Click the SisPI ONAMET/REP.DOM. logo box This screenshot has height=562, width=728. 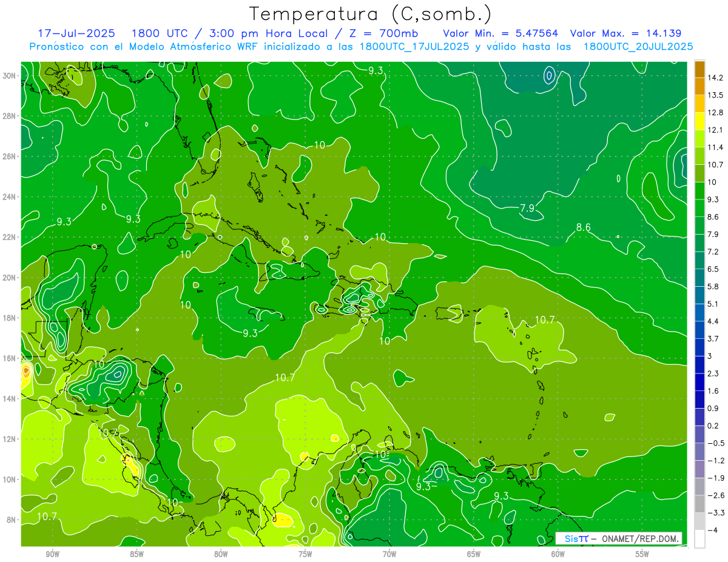coord(619,538)
